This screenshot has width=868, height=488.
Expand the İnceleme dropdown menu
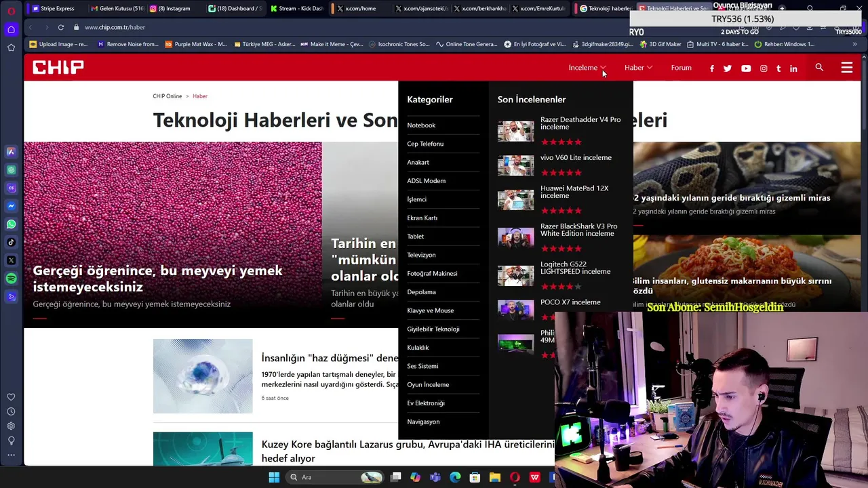587,68
